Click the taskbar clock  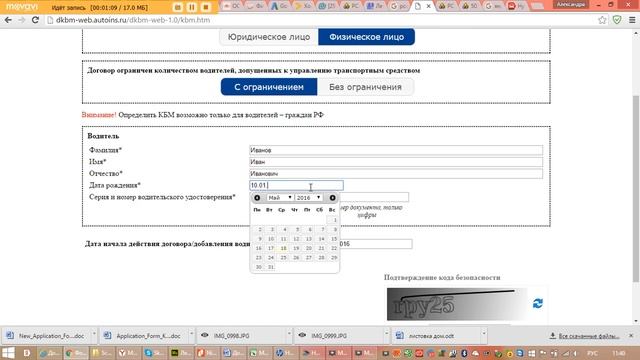pos(619,353)
